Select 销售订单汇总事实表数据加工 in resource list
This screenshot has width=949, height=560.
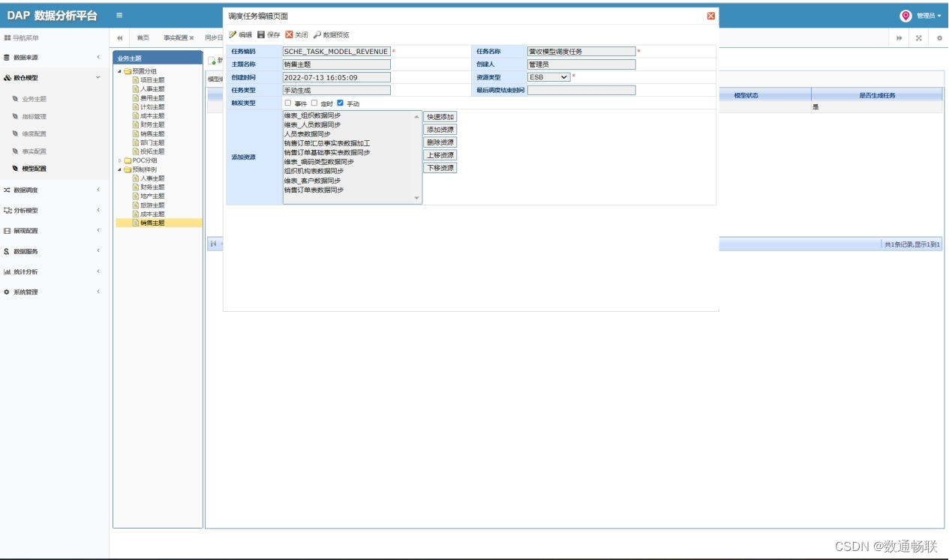point(327,143)
